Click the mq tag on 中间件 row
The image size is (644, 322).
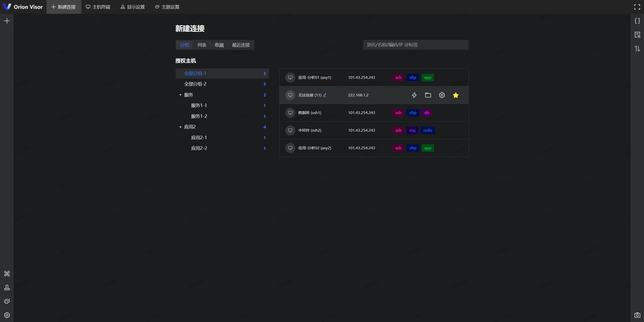(412, 130)
